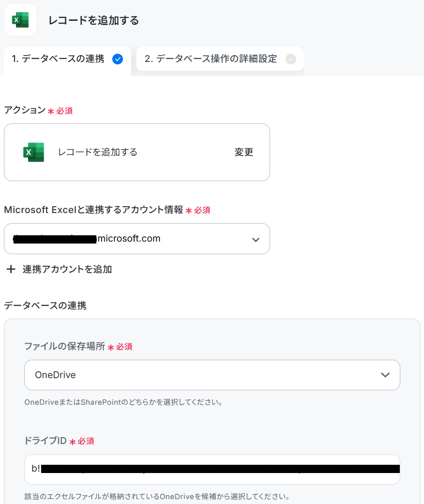Screen dimensions: 424x504
Task: Click the 連携アカウントを追加 link
Action: coord(67,269)
